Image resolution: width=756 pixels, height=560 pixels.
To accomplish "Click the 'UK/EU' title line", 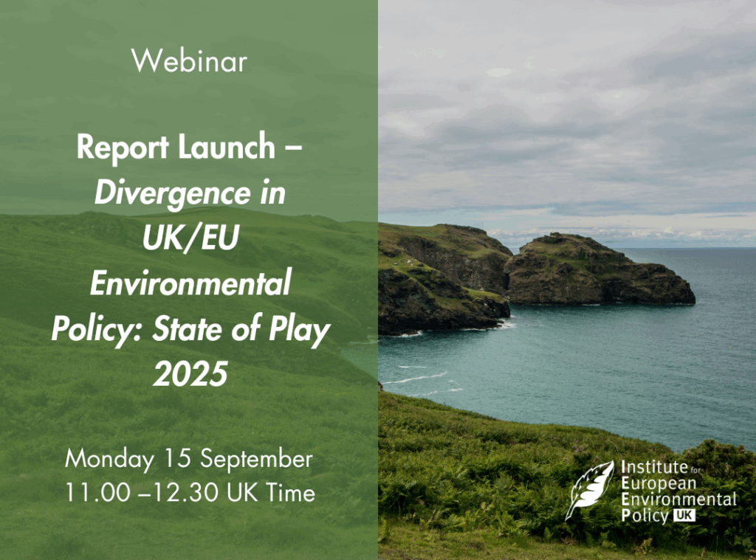I will [189, 240].
